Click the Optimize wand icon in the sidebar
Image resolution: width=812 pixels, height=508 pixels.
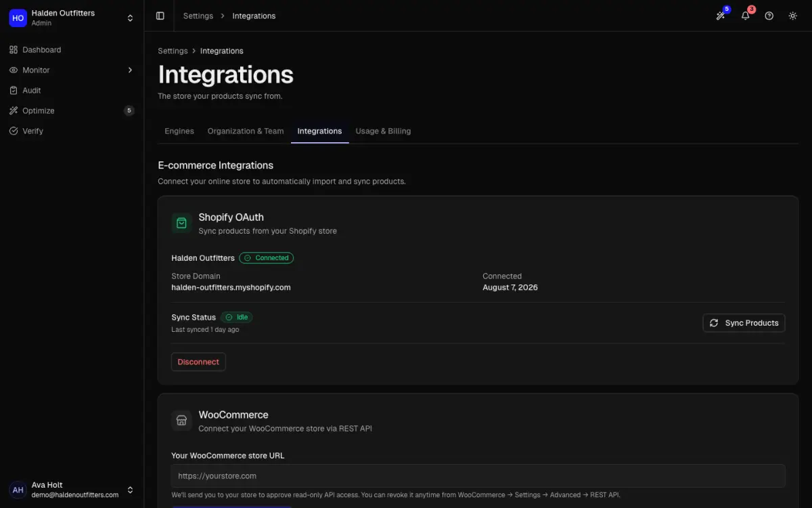(14, 110)
